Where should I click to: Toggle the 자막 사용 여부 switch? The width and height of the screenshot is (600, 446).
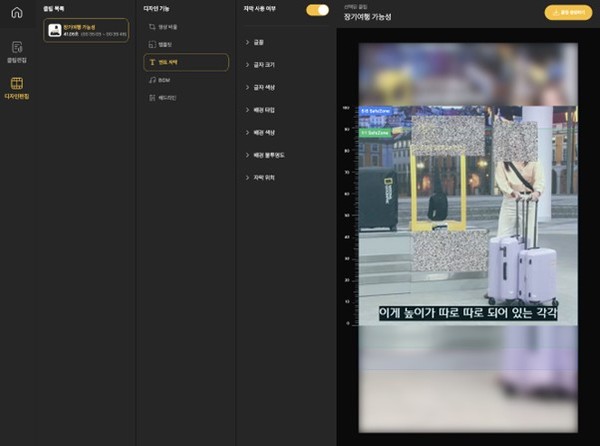(x=317, y=10)
